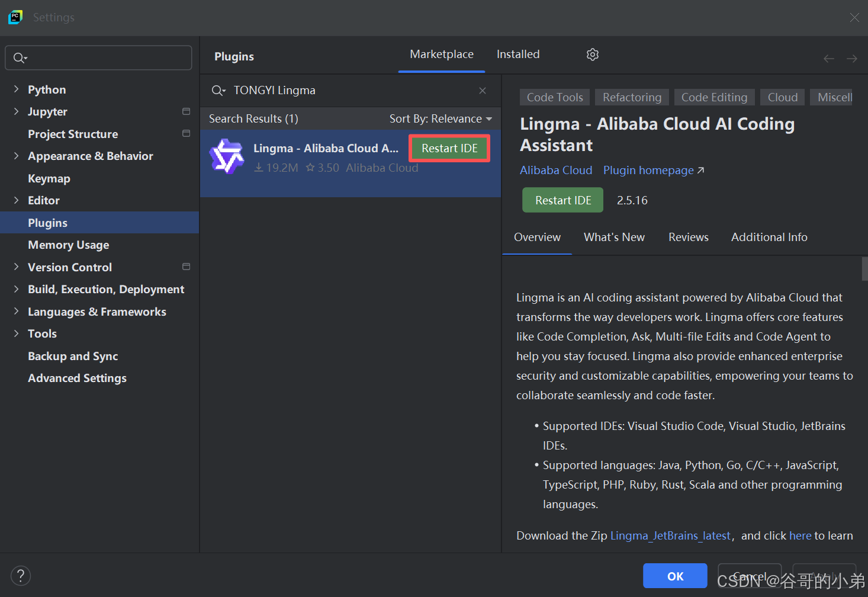
Task: Select the Code Editing tag
Action: point(714,97)
